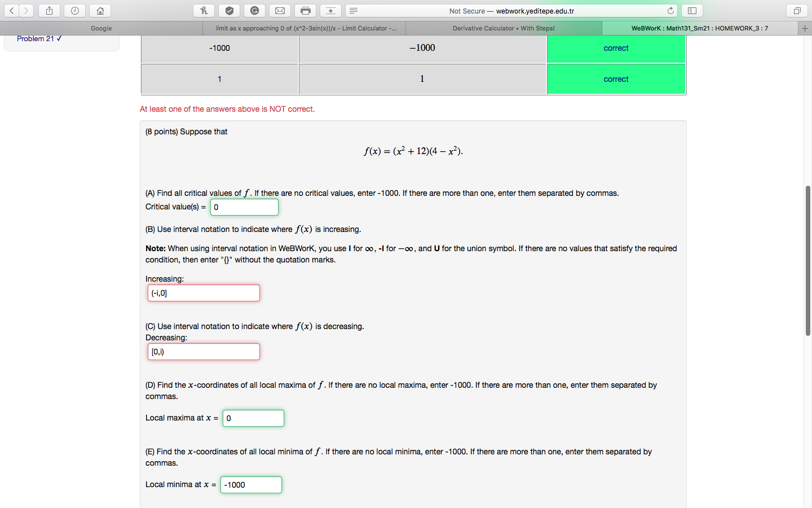812x508 pixels.
Task: Show all tabs overview button
Action: 796,10
